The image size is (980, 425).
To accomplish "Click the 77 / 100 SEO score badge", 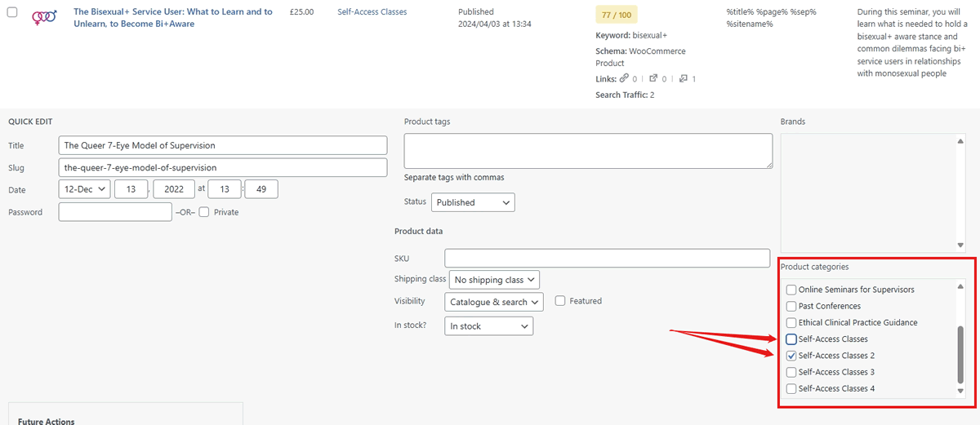I will pos(617,15).
